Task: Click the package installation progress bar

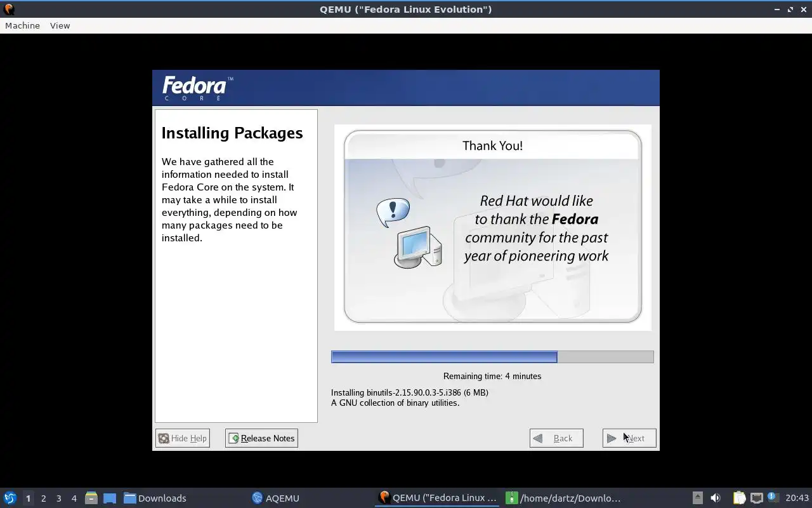Action: point(492,357)
